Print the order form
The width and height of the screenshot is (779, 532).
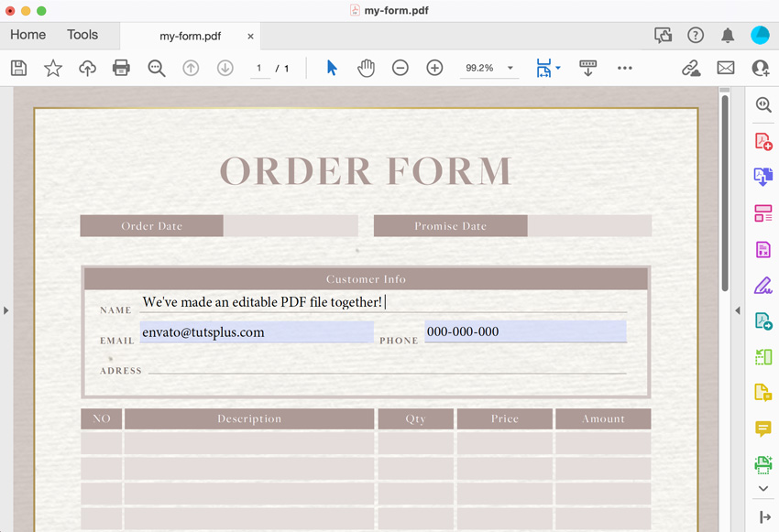121,67
